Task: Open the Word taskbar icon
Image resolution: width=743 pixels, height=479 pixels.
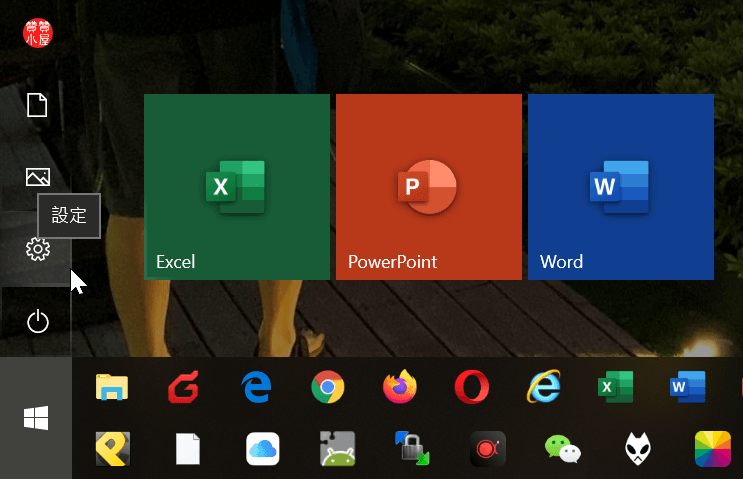Action: click(688, 387)
